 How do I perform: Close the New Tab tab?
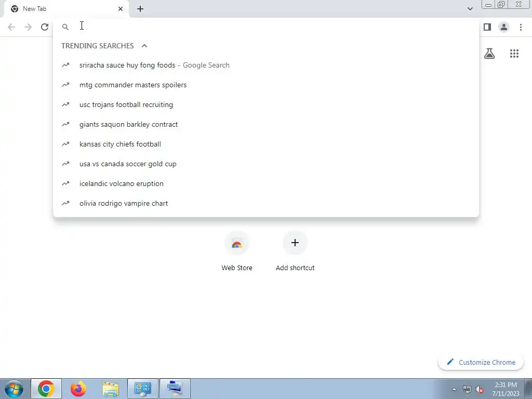(121, 9)
